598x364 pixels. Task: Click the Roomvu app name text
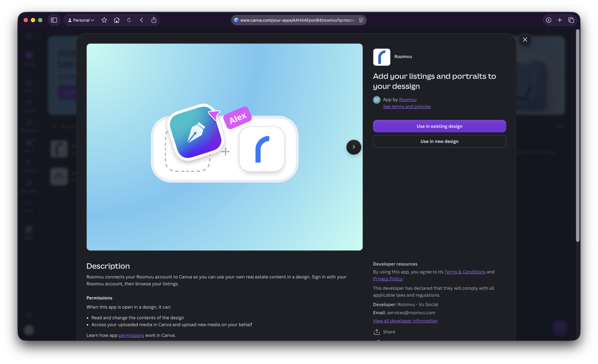coord(403,57)
